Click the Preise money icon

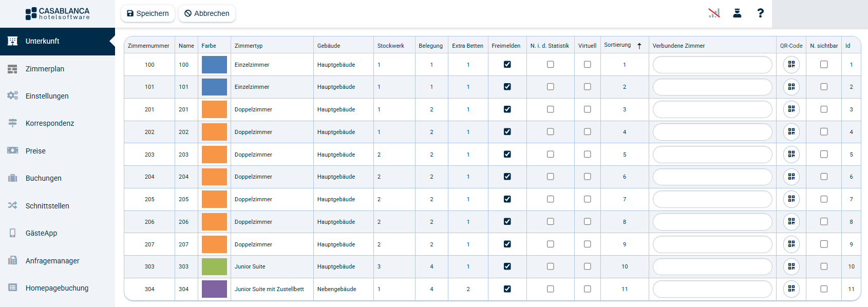tap(13, 151)
